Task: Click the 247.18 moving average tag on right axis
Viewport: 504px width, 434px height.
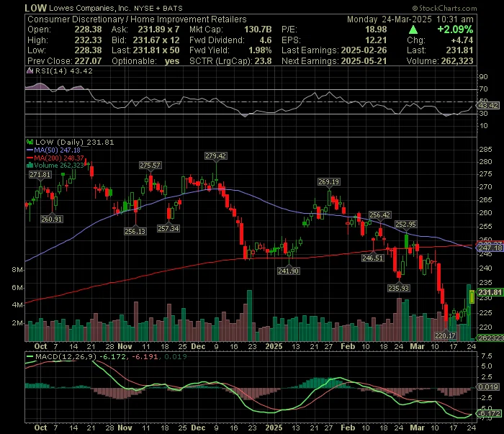Action: tap(490, 248)
